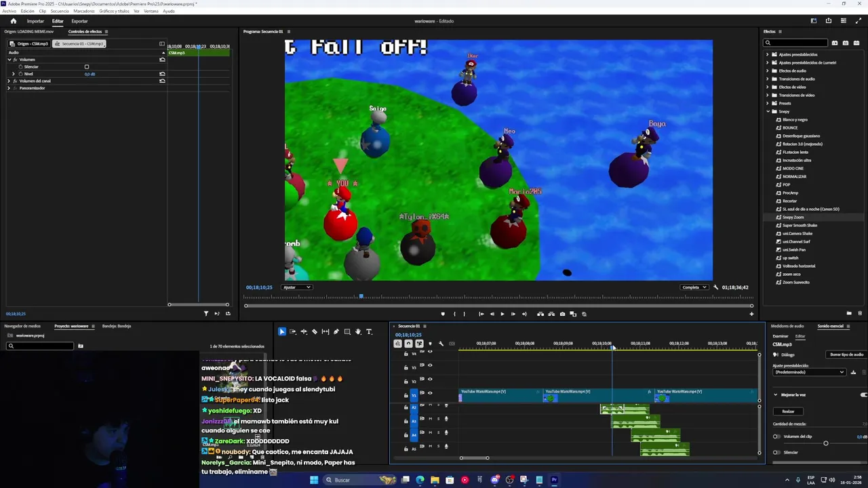This screenshot has height=488, width=868.
Task: Click the Extract button
Action: [x=551, y=314]
